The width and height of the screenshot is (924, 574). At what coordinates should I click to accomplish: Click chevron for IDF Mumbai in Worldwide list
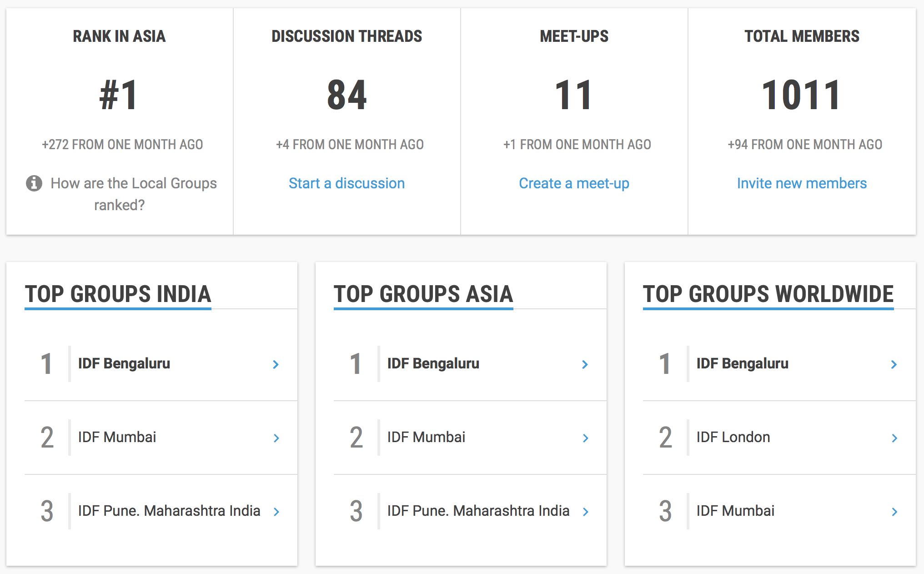894,512
